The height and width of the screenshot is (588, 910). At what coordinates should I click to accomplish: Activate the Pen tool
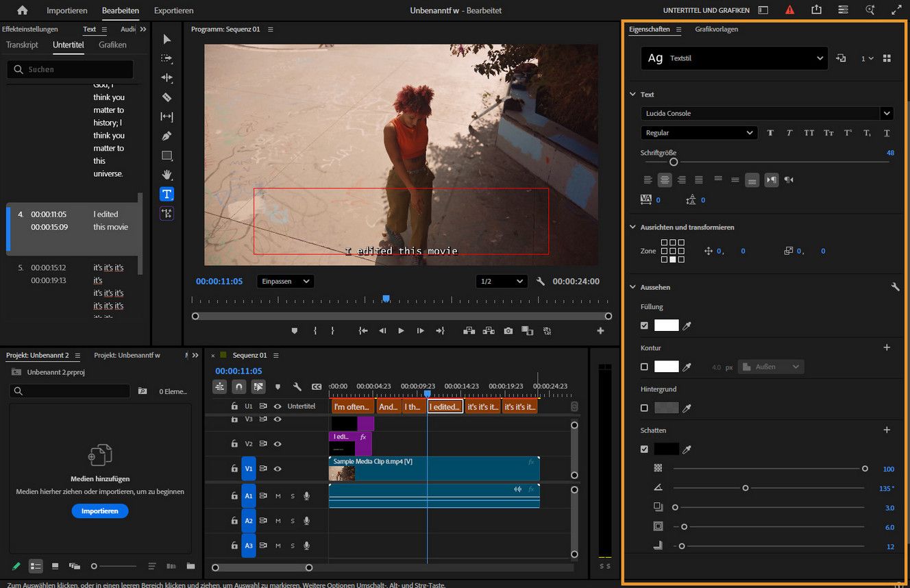(x=166, y=135)
